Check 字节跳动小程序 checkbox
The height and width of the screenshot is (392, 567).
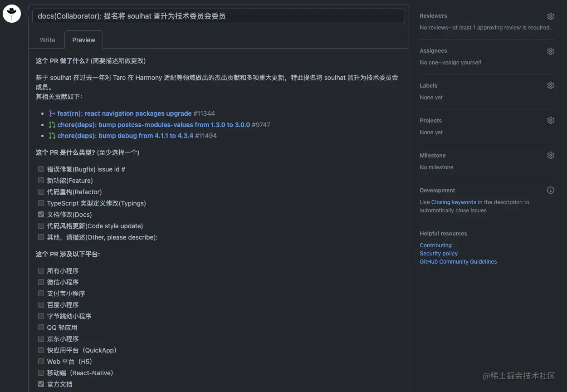[x=41, y=316]
